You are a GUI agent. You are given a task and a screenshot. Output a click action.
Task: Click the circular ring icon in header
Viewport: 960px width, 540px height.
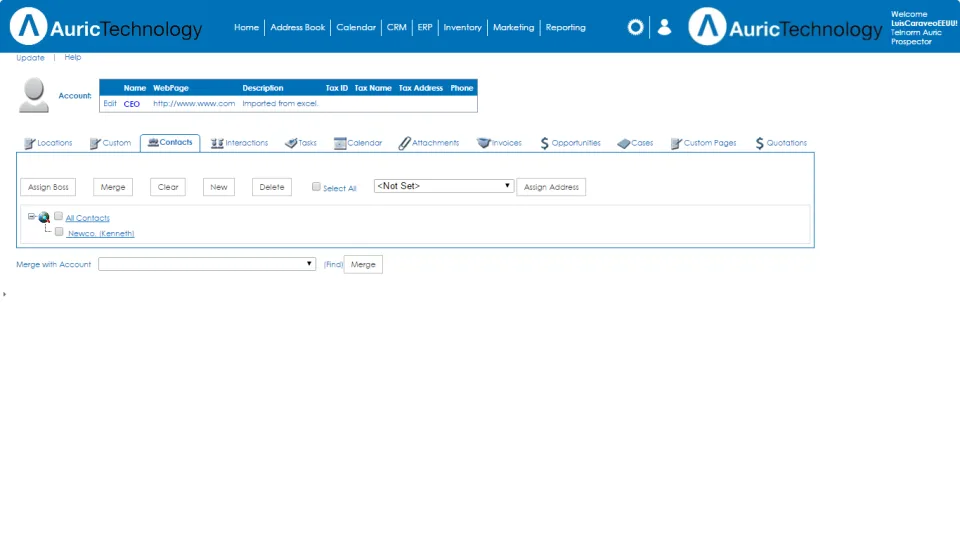[x=636, y=27]
